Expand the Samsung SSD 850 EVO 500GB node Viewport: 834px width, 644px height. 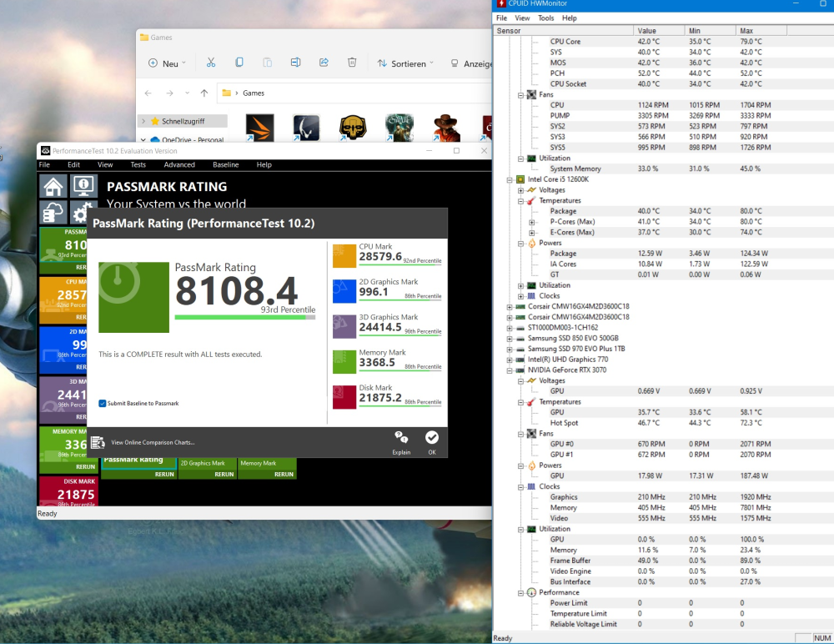click(510, 338)
